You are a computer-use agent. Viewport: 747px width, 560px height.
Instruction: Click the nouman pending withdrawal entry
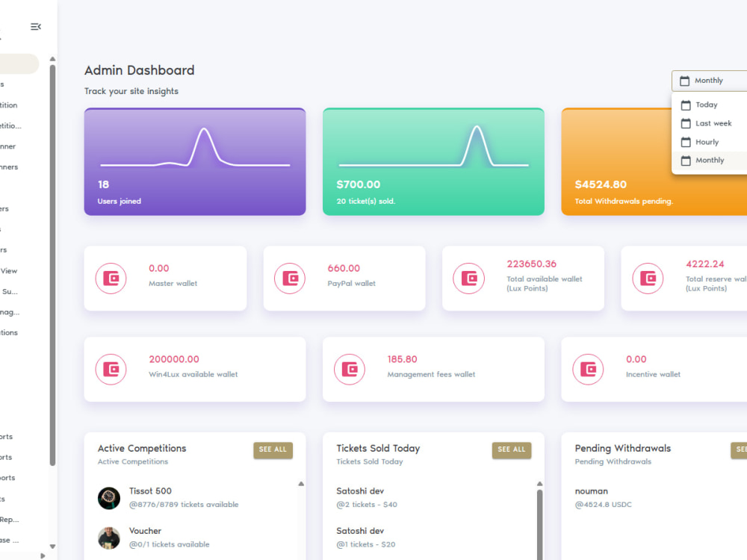[x=603, y=497]
